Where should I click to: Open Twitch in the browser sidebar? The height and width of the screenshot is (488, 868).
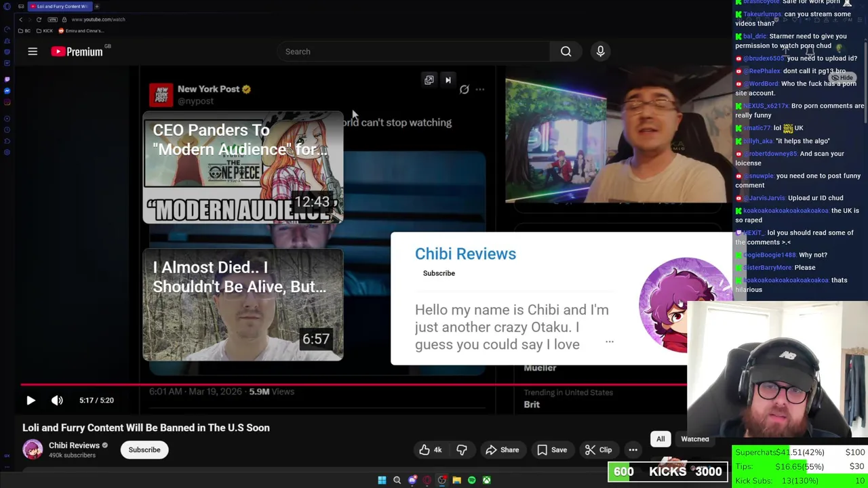coord(7,79)
